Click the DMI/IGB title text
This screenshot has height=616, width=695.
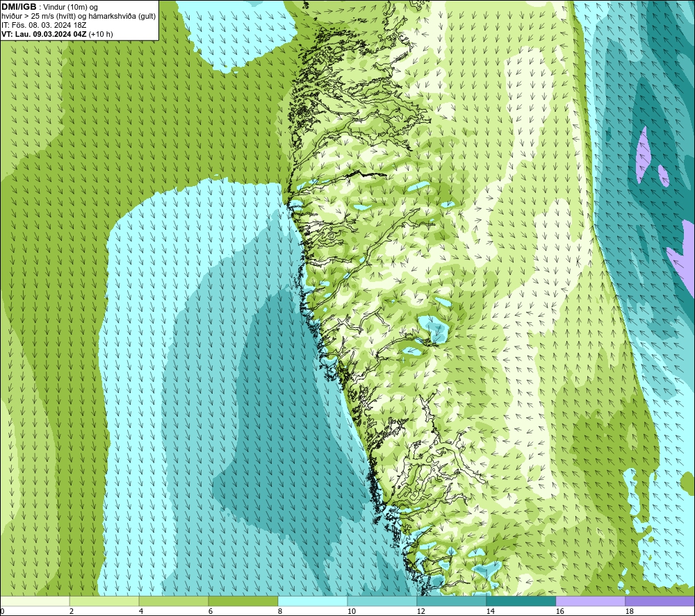pyautogui.click(x=19, y=7)
